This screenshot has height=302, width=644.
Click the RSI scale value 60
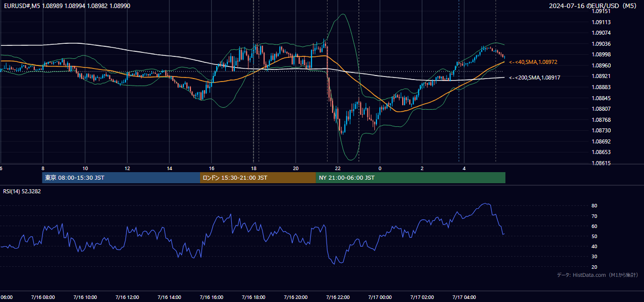coord(595,226)
